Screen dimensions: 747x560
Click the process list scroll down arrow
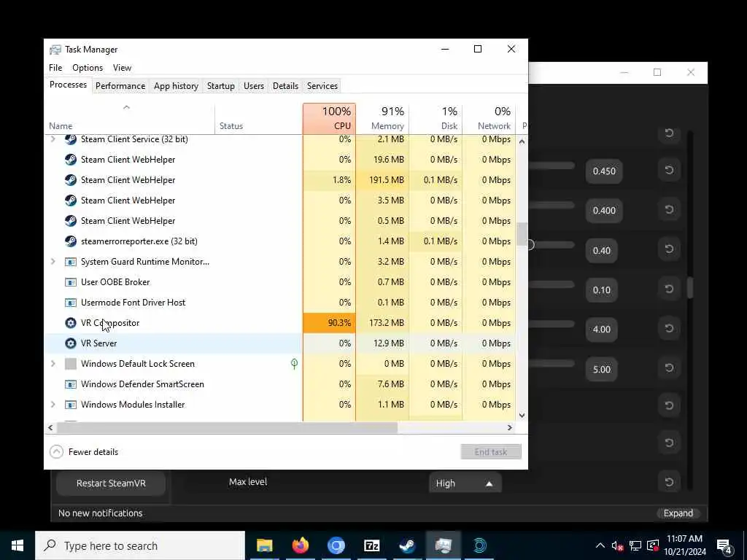pos(522,415)
